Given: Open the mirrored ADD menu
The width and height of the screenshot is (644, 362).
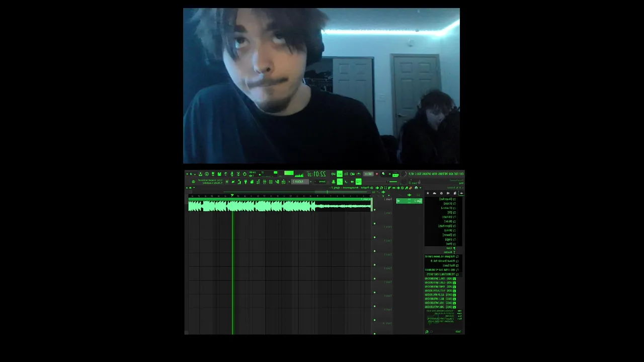Looking at the screenshot, I should click(450, 174).
